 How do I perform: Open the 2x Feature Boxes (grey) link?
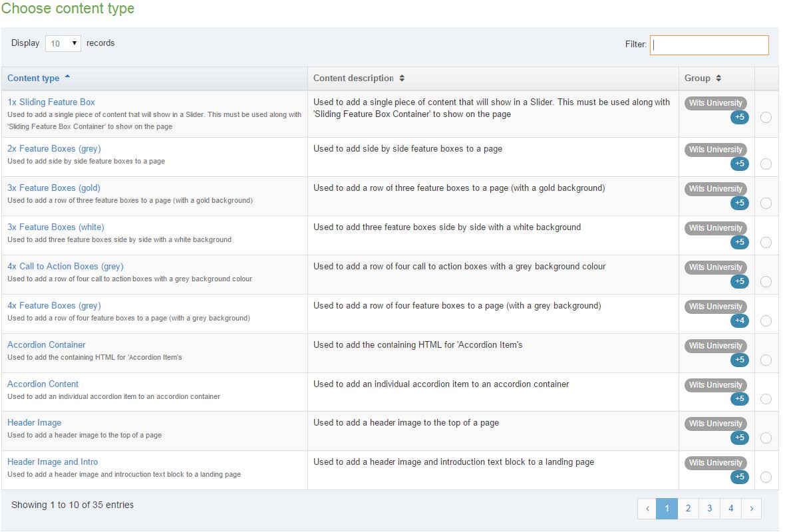pos(54,148)
